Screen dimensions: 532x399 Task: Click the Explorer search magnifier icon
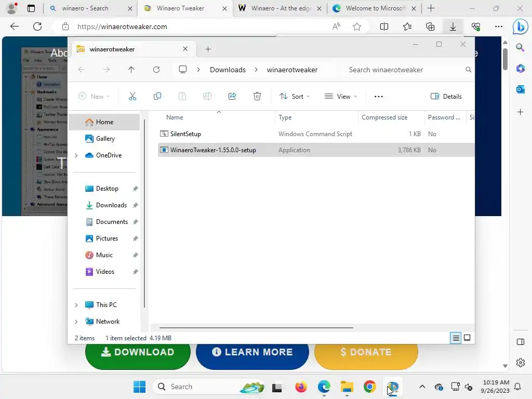point(468,70)
